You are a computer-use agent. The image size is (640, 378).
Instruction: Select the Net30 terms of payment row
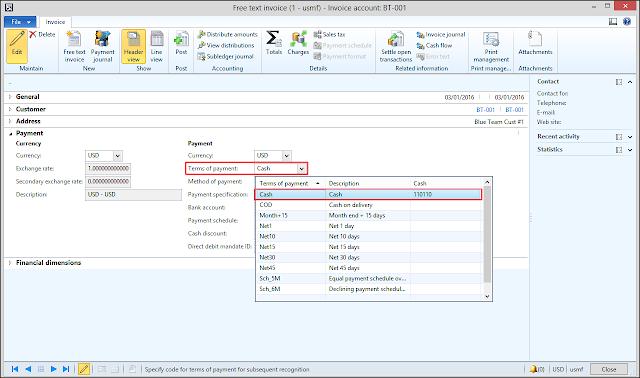[x=368, y=258]
